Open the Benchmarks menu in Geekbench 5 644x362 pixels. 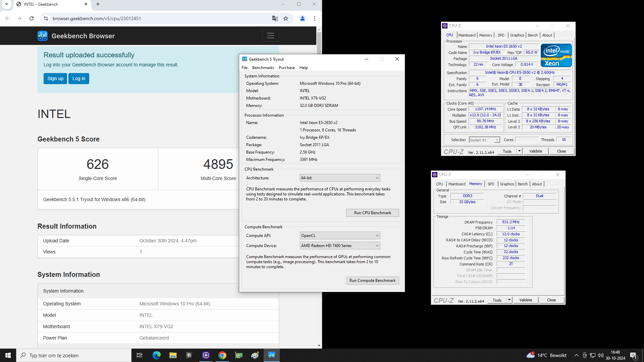(x=263, y=68)
